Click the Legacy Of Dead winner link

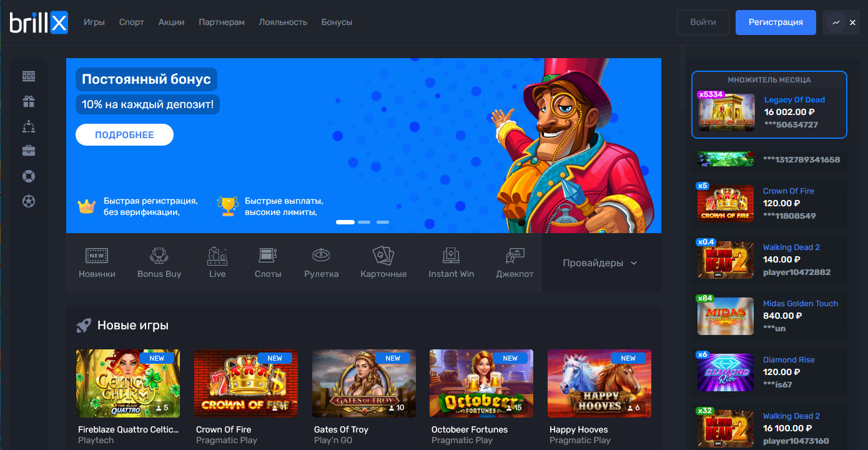pos(794,99)
